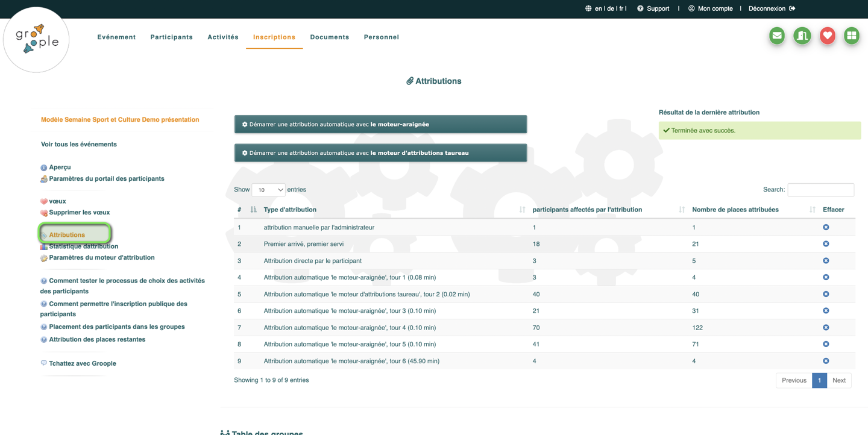868x435 pixels.
Task: Open the Personnel menu
Action: pyautogui.click(x=382, y=37)
